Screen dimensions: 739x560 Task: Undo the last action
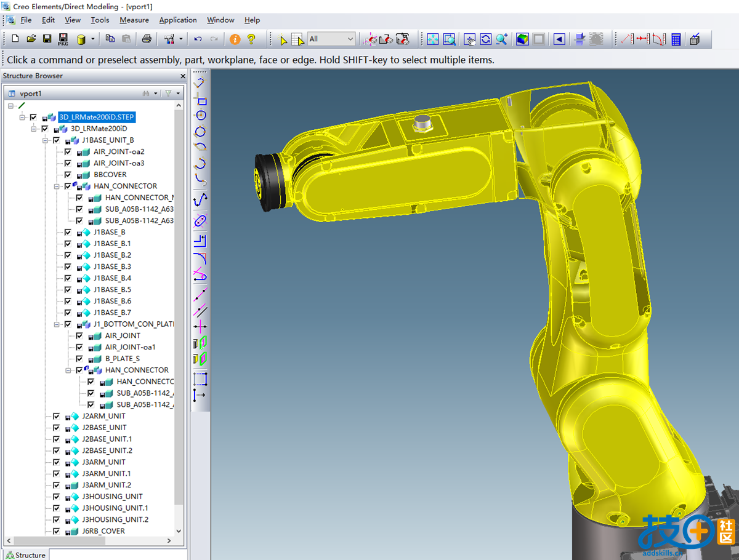point(198,39)
